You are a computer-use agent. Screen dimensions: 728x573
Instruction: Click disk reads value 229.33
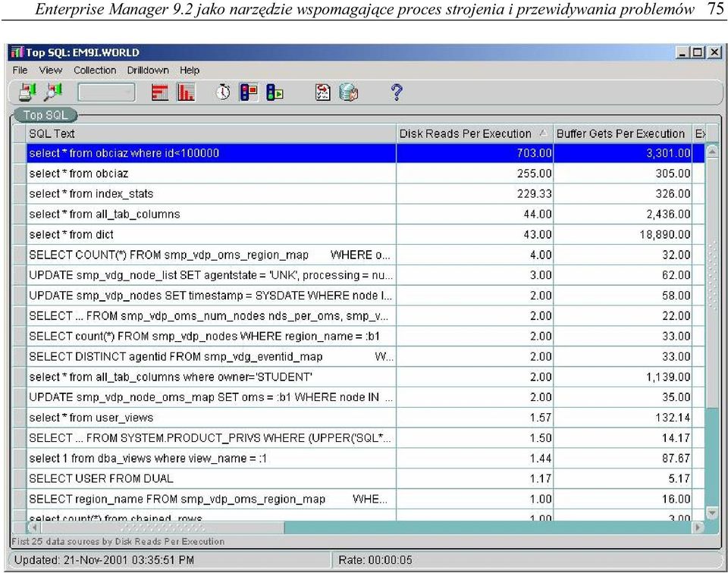coord(534,194)
